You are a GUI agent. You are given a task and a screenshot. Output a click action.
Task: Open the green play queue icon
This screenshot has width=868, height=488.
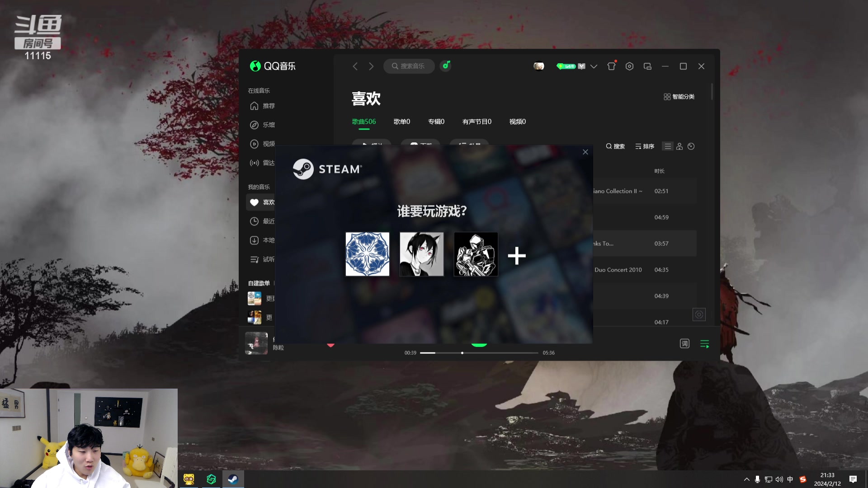tap(704, 344)
